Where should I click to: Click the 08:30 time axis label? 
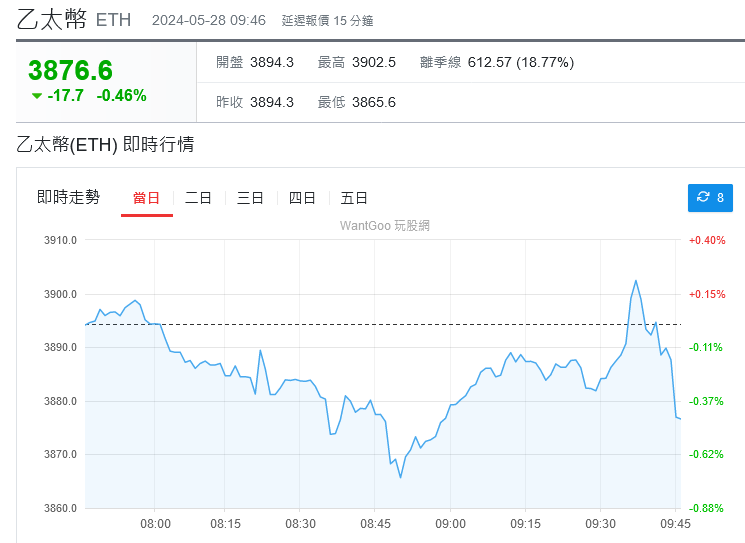[x=301, y=523]
